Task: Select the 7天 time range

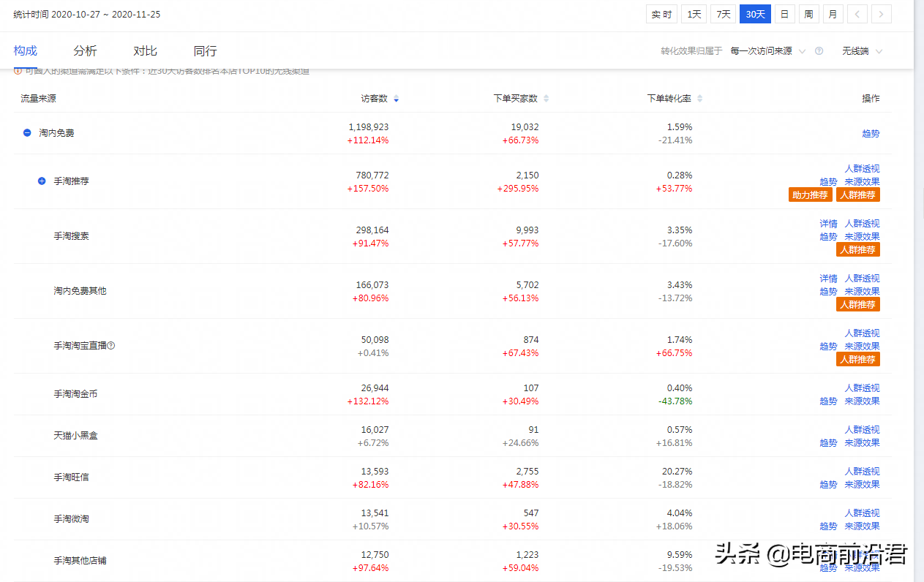Action: (x=723, y=13)
